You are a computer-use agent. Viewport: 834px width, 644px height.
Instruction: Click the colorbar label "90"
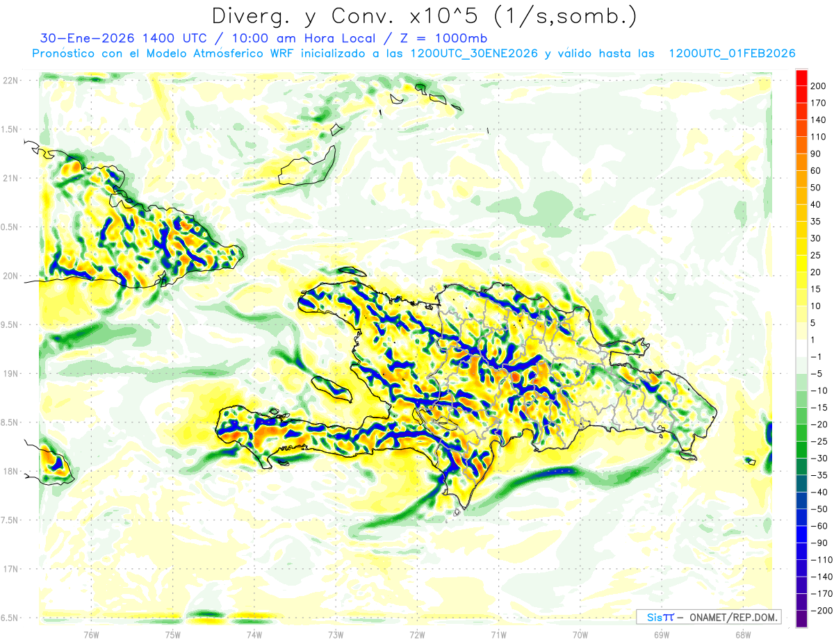(x=816, y=154)
